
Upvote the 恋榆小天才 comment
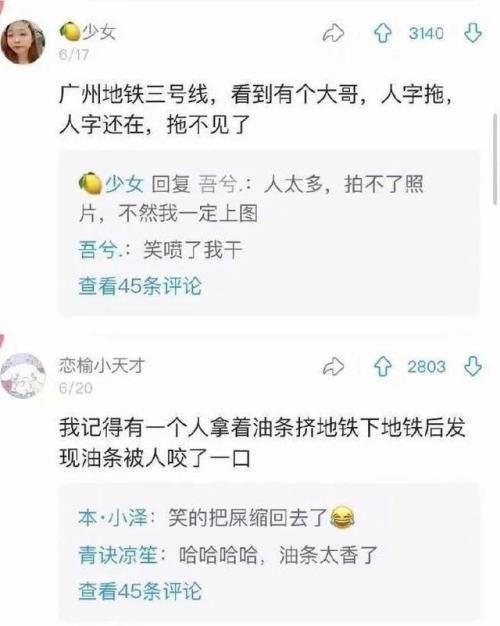coord(383,366)
